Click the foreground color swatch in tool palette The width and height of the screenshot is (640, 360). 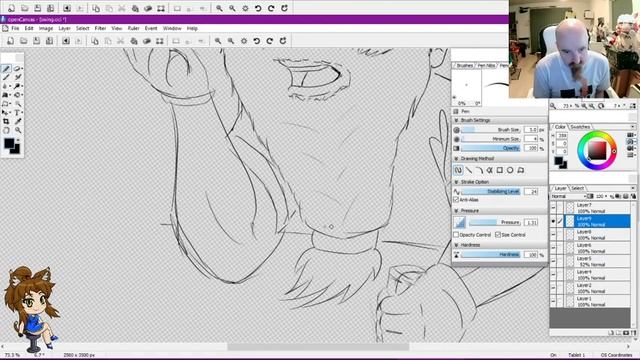9,143
